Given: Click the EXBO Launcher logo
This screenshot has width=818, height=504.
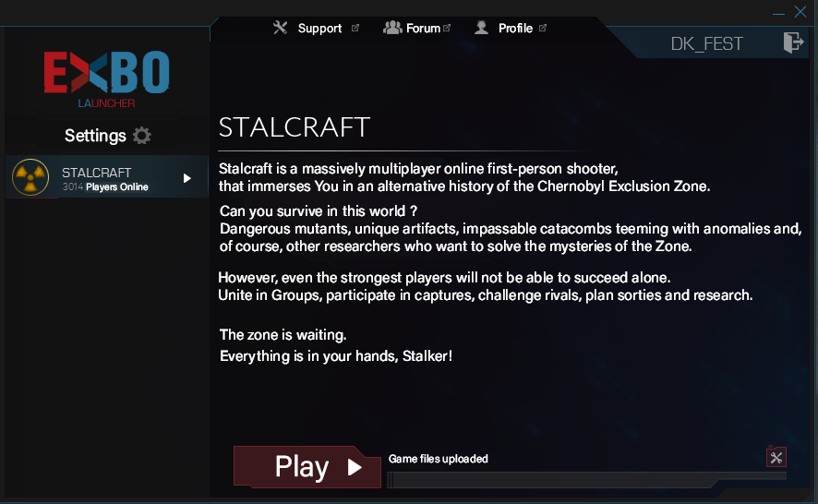Looking at the screenshot, I should pos(106,79).
